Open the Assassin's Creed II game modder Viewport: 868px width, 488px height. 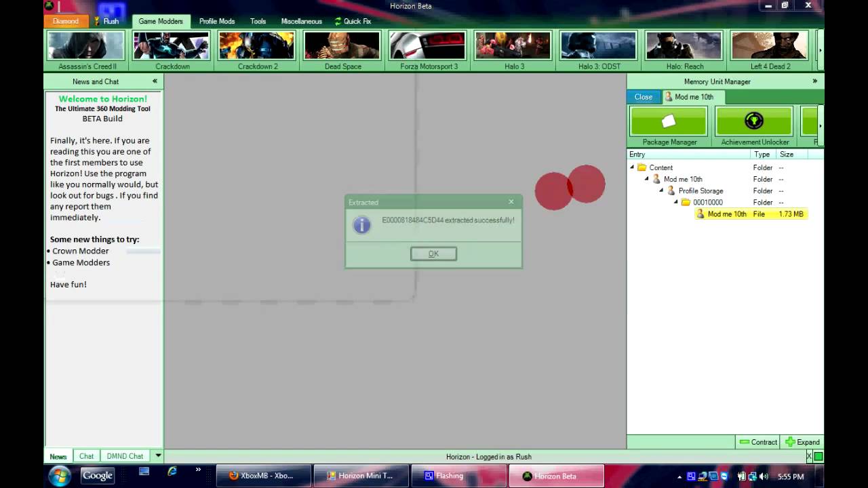[x=87, y=51]
